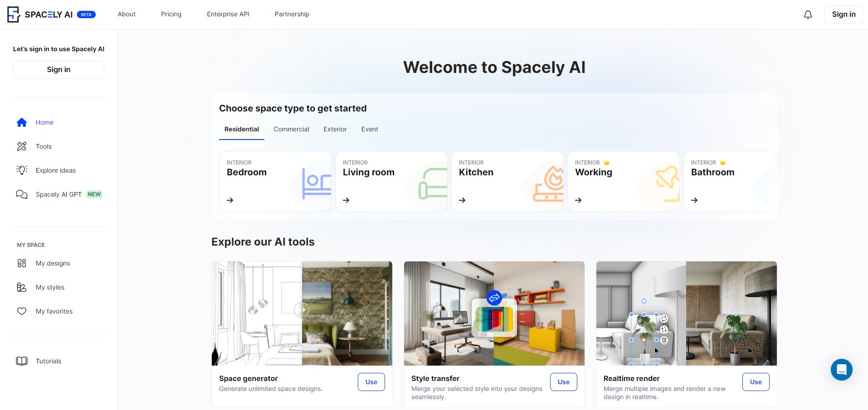The width and height of the screenshot is (868, 410).
Task: Switch to the Commercial tab
Action: pyautogui.click(x=291, y=130)
